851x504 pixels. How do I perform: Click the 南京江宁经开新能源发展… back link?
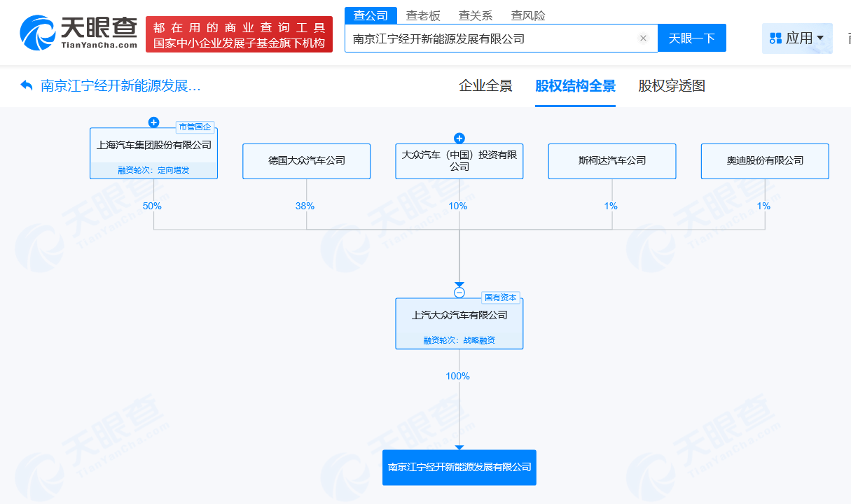[120, 86]
